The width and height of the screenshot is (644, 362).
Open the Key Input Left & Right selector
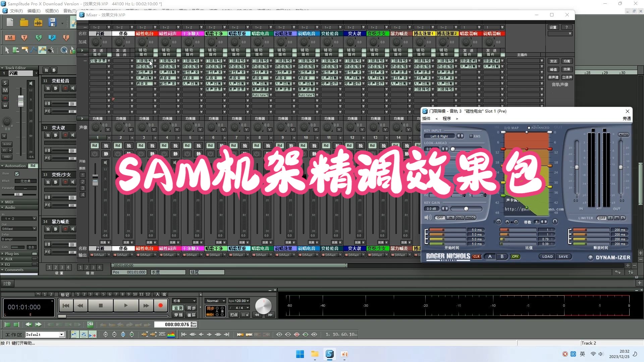439,136
